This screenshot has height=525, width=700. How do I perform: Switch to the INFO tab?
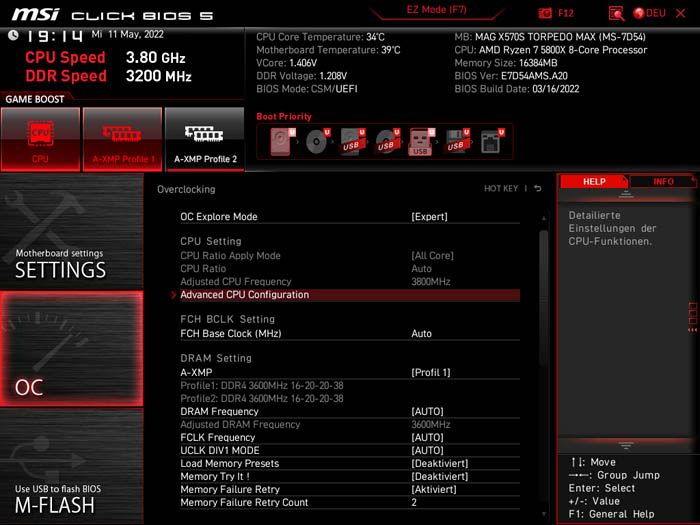point(663,182)
